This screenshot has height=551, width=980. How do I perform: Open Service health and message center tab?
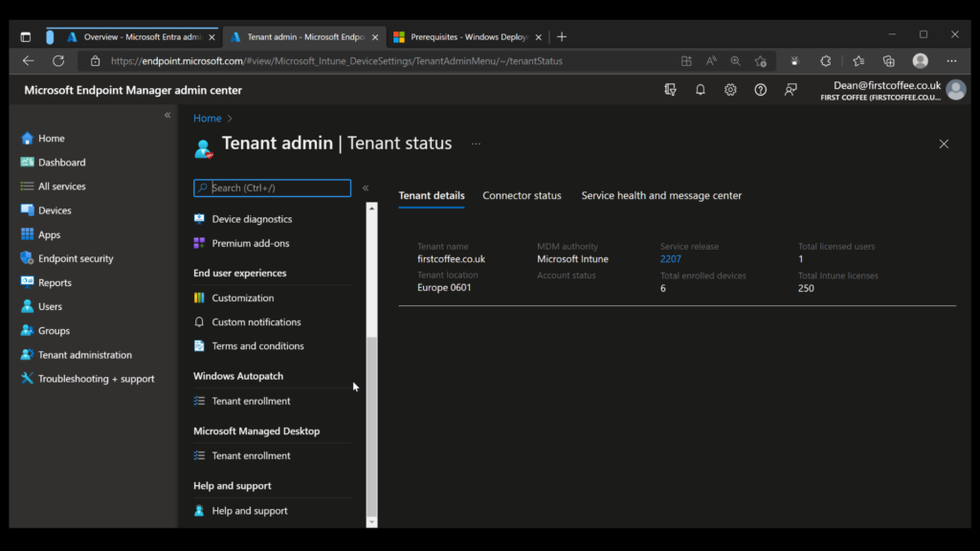point(661,195)
